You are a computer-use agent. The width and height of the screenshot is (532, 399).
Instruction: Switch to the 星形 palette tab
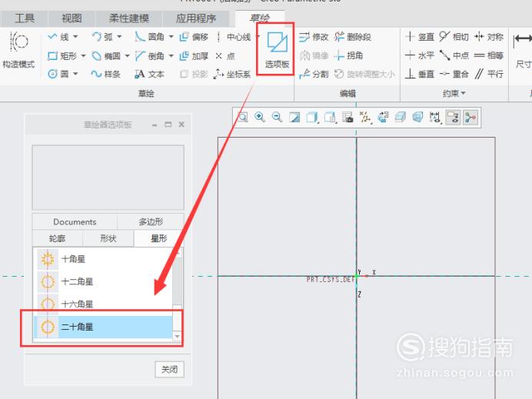coord(159,238)
